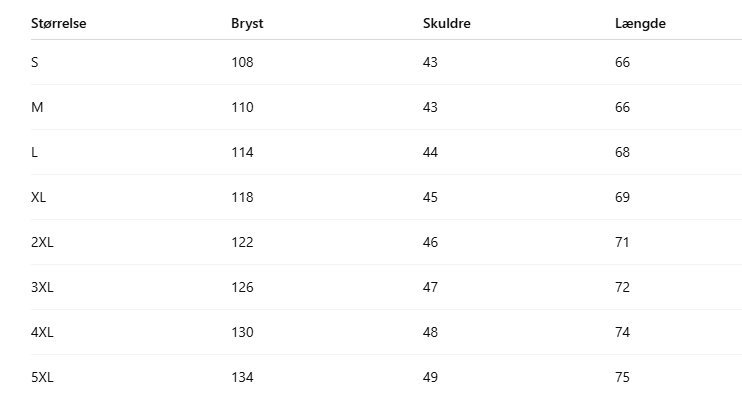Select the L size label
Screen dimensions: 742x415
coord(35,152)
